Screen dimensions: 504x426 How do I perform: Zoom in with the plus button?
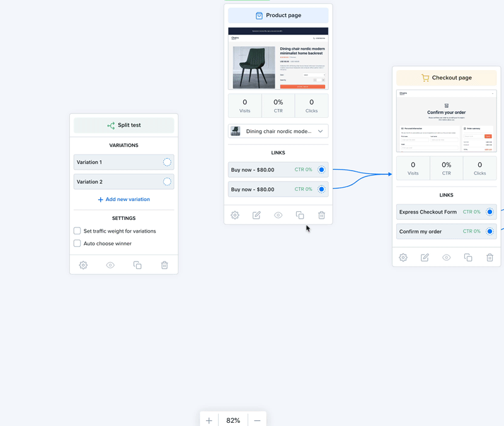coord(209,420)
